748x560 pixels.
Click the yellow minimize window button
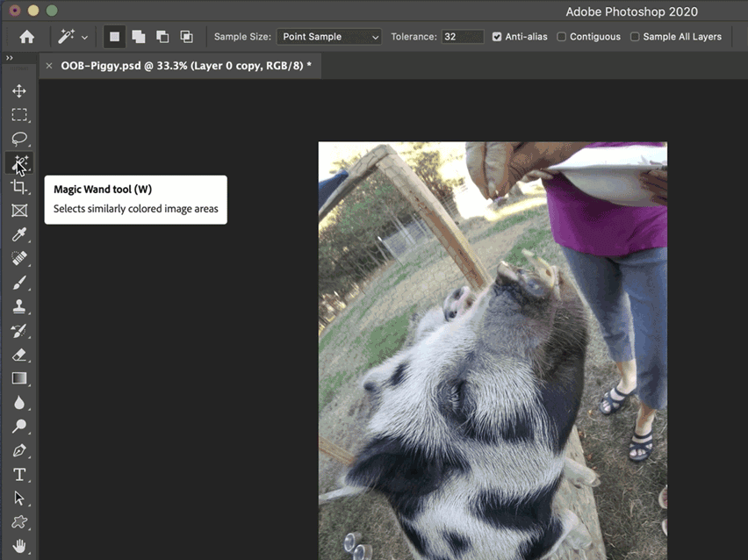click(32, 10)
